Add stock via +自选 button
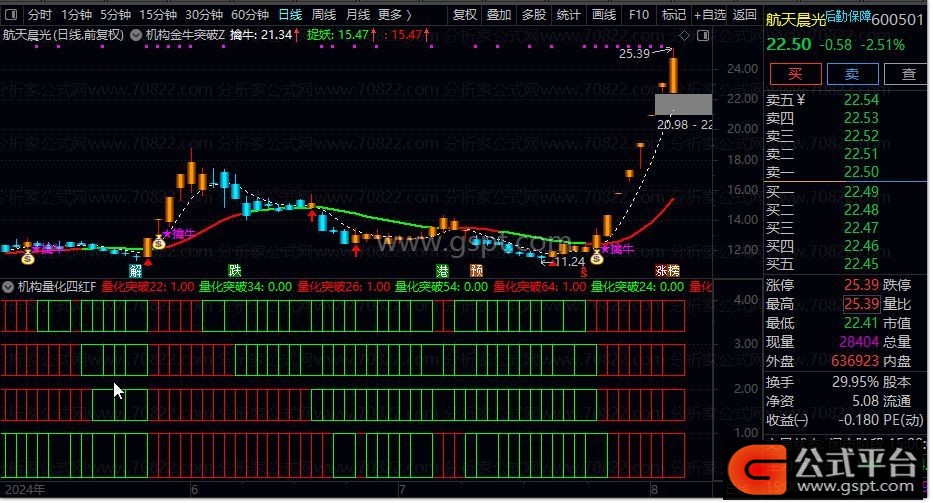 pos(710,14)
